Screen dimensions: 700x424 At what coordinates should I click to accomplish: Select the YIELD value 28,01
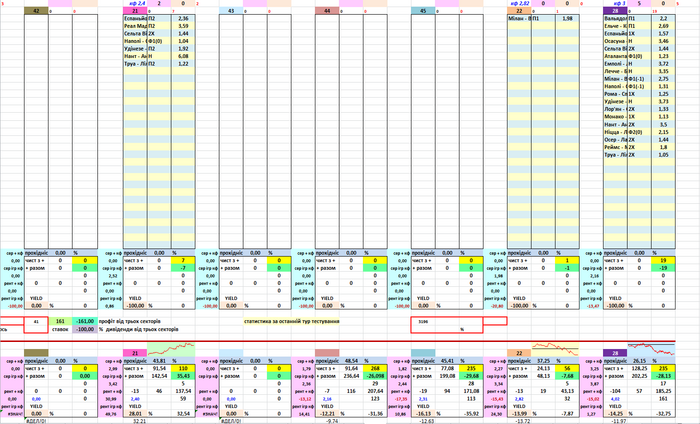pos(135,414)
